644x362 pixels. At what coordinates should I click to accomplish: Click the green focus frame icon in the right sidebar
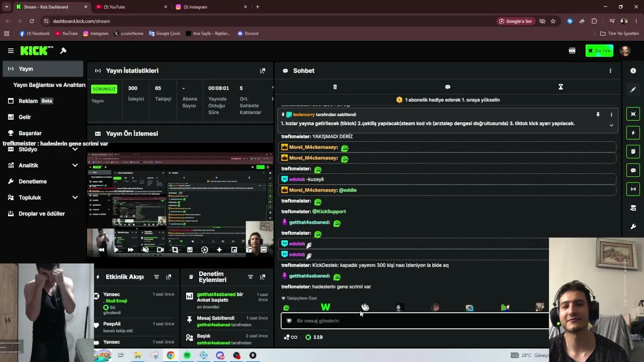[633, 114]
